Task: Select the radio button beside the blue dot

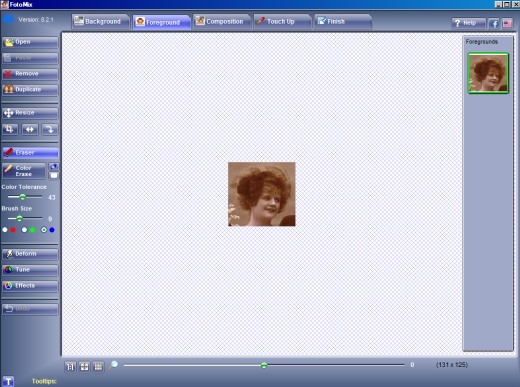Action: click(44, 230)
